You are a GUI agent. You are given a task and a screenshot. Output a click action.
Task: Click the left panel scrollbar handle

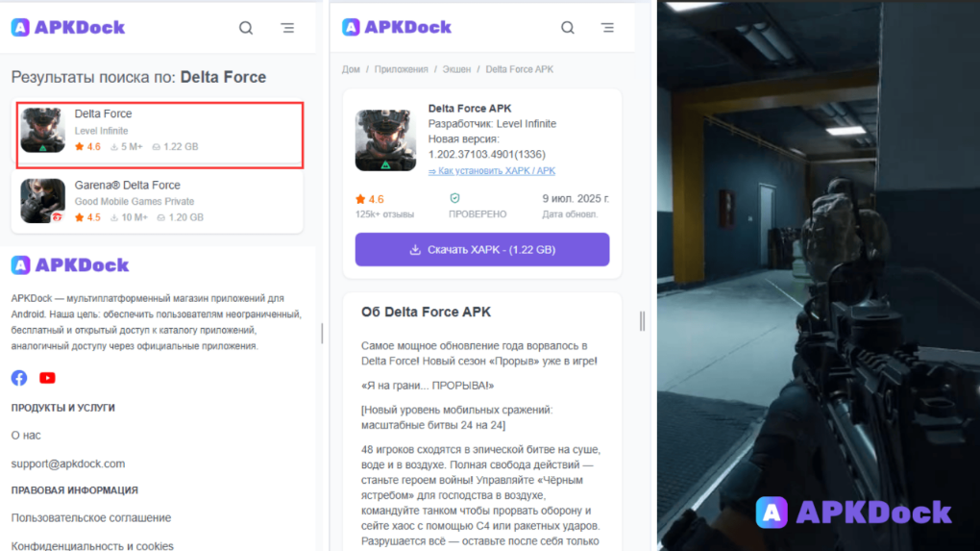click(x=323, y=334)
